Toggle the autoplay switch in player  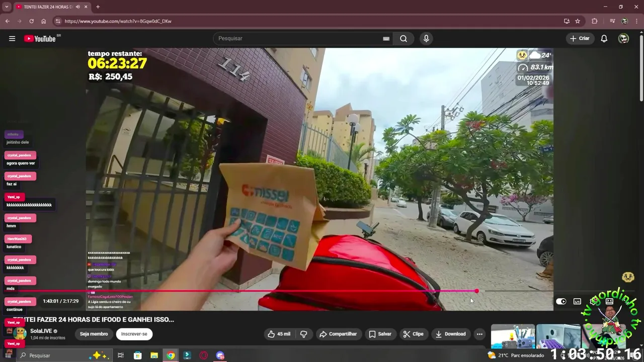pyautogui.click(x=561, y=302)
